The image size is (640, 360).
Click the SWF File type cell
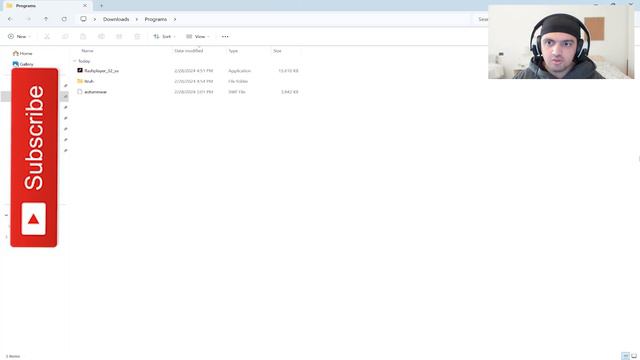tap(237, 92)
